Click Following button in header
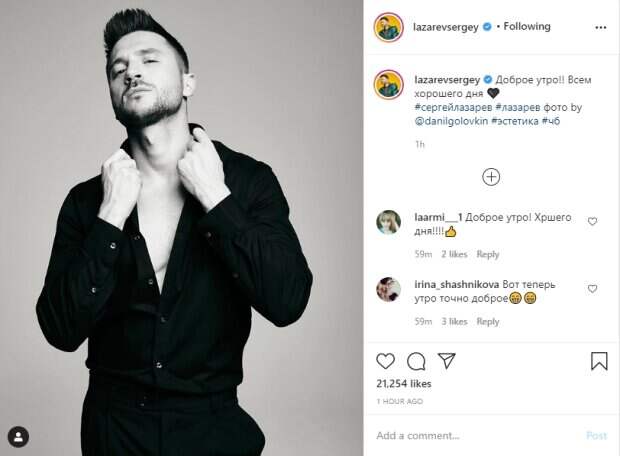 click(526, 27)
